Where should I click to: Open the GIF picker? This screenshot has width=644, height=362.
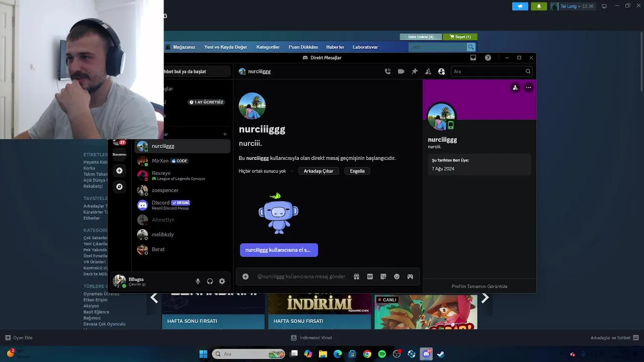tap(370, 277)
